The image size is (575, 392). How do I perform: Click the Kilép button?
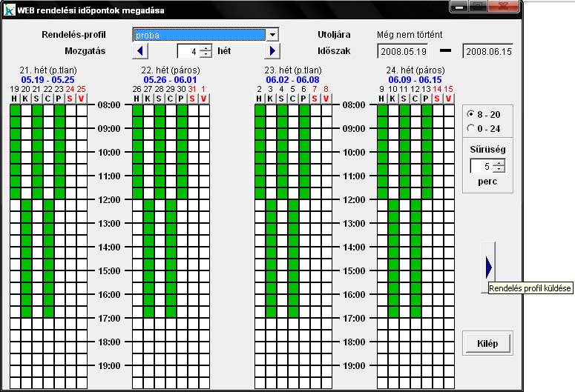(x=487, y=343)
